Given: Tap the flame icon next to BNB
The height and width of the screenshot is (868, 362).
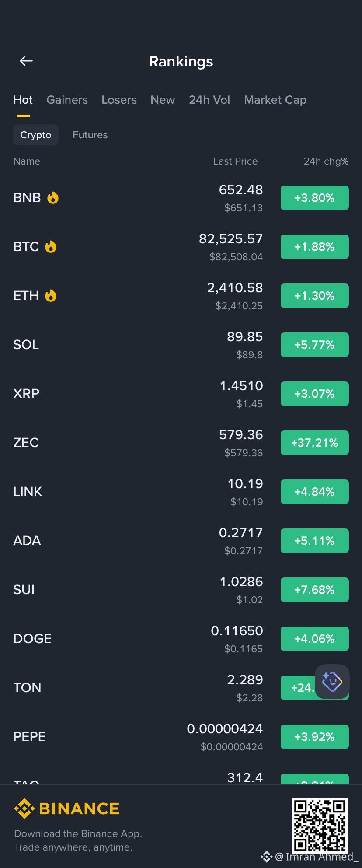Looking at the screenshot, I should tap(53, 198).
